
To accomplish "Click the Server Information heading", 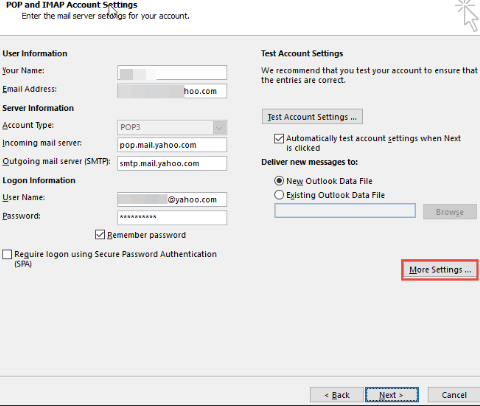I will pos(38,108).
